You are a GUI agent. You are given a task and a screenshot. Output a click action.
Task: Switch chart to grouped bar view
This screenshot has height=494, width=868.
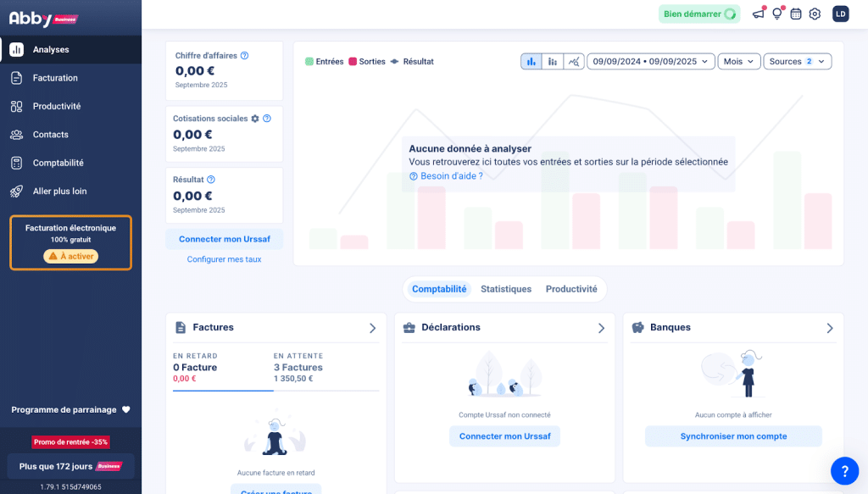point(531,62)
